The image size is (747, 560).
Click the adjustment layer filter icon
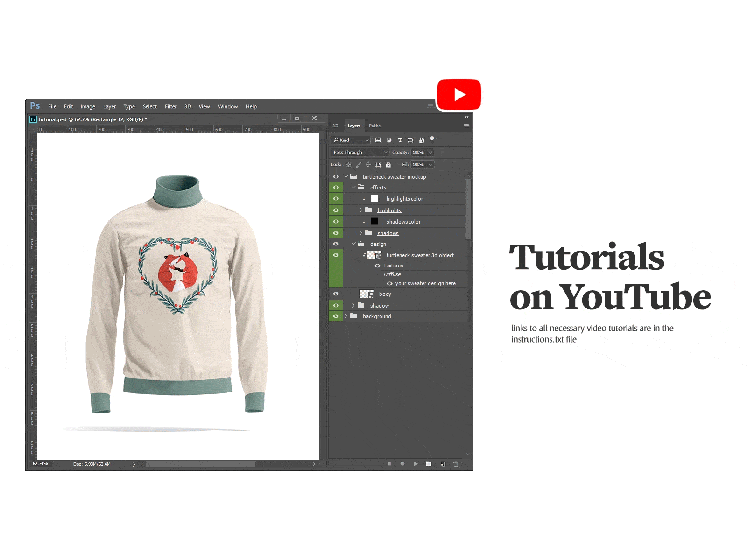click(389, 140)
